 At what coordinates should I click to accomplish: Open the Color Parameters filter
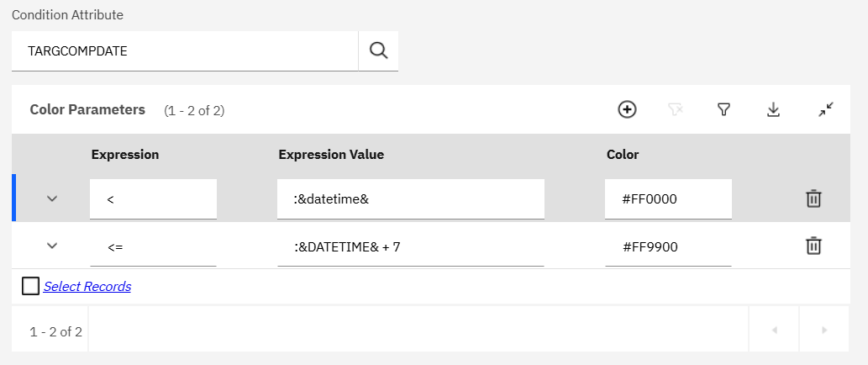coord(723,109)
